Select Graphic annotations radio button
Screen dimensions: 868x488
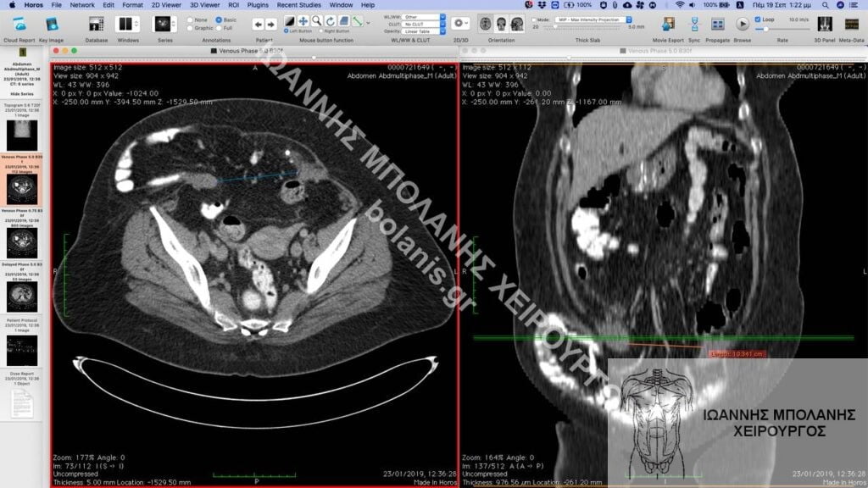click(x=190, y=28)
